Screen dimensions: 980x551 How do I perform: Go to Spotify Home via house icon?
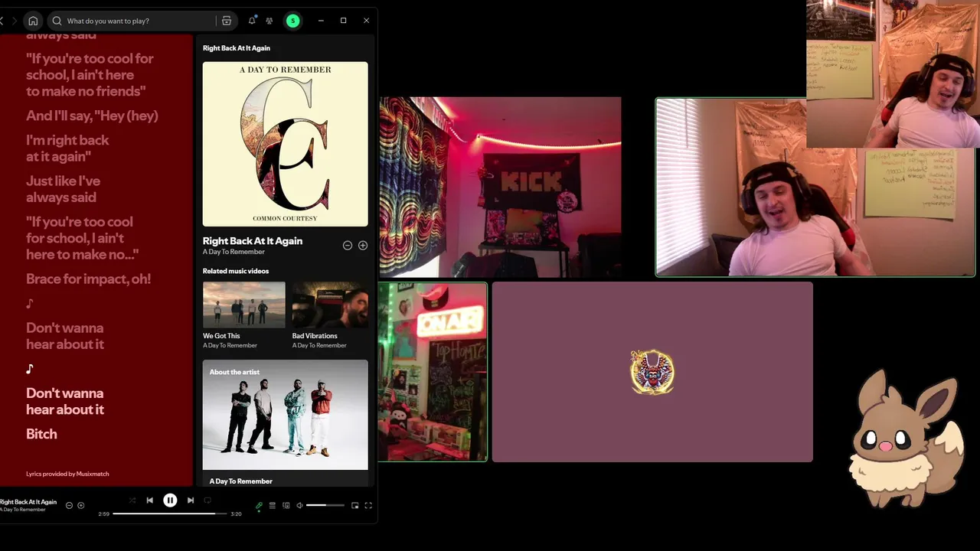(33, 21)
